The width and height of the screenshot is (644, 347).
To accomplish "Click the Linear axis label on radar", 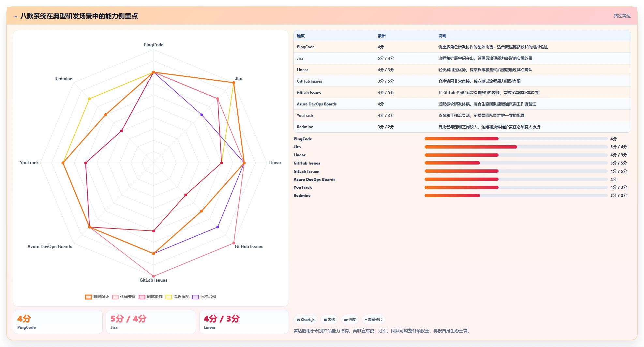I will click(x=275, y=163).
